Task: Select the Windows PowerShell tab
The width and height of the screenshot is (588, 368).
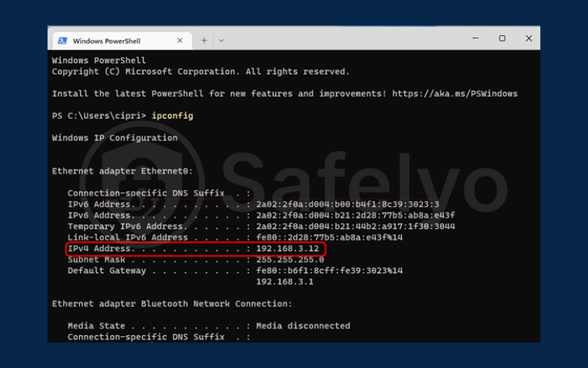Action: 122,40
